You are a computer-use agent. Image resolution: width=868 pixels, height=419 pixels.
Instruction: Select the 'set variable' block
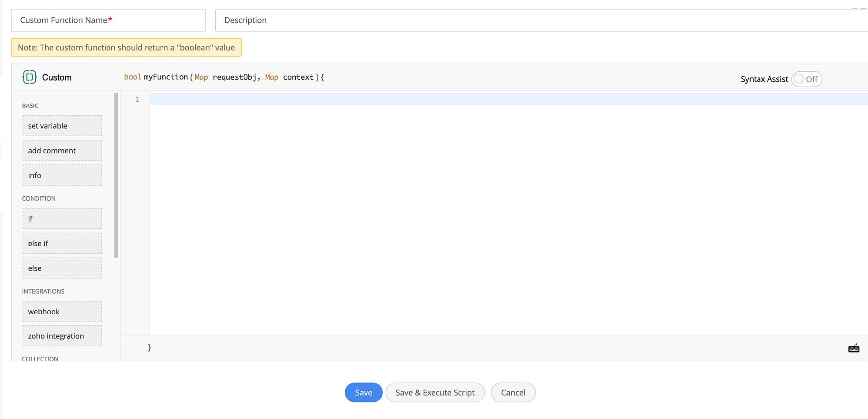pos(62,126)
